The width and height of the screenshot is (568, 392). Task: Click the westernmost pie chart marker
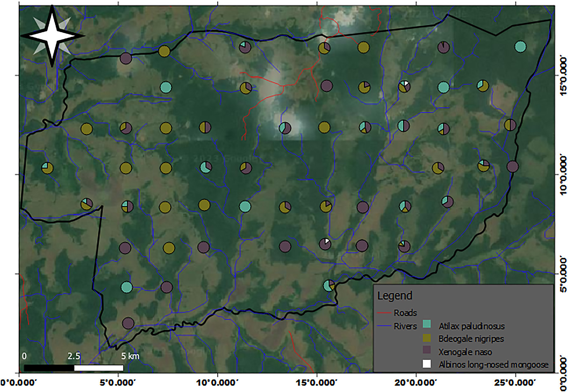coord(47,168)
